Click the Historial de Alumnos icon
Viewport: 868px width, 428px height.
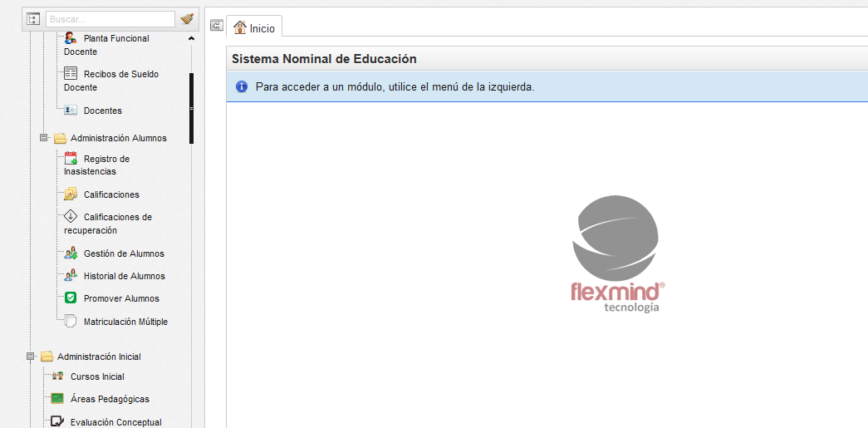pyautogui.click(x=71, y=275)
